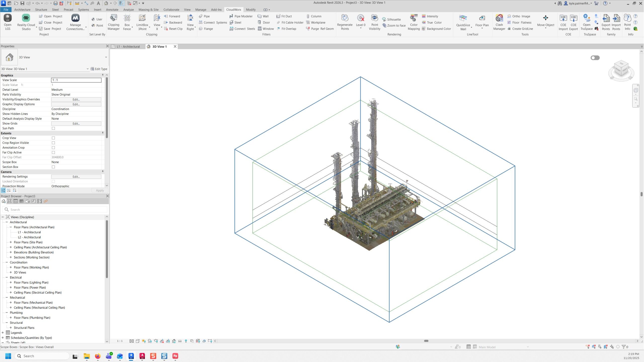Enable the Section Box checkbox

click(x=53, y=167)
